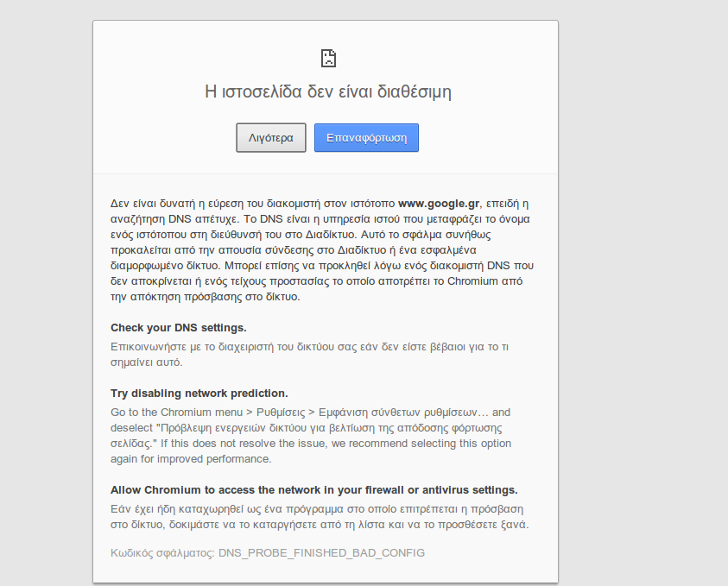This screenshot has width=728, height=586.
Task: Click the Try disabling network prediction heading
Action: point(199,394)
